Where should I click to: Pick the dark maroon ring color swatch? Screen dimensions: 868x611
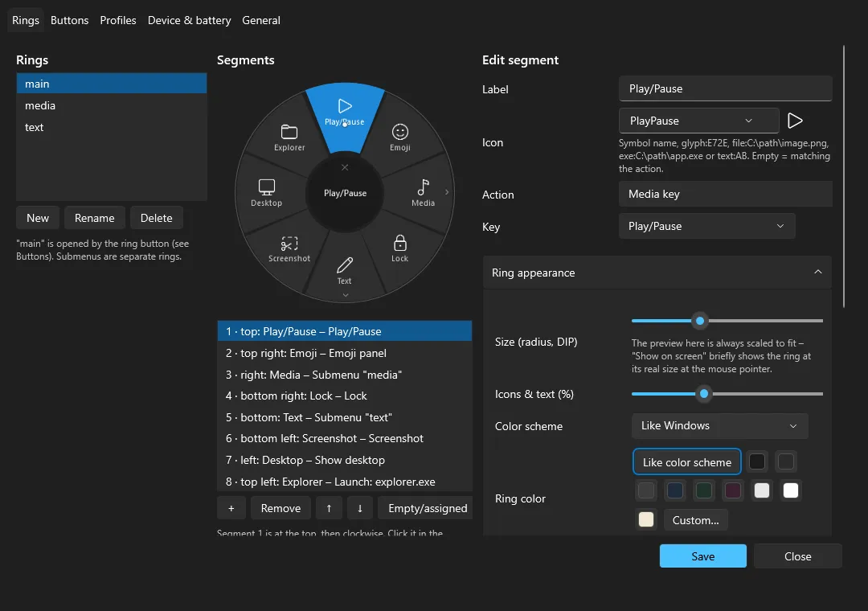pos(733,490)
